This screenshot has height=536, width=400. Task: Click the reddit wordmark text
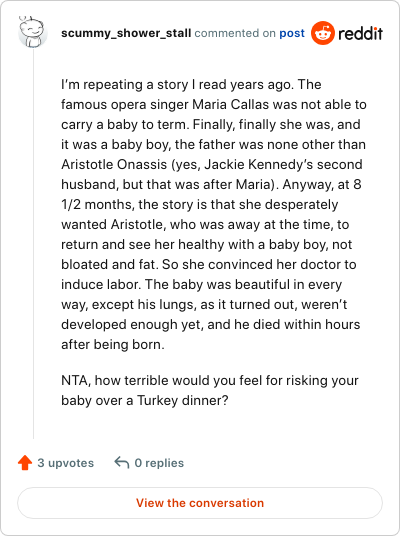(360, 34)
